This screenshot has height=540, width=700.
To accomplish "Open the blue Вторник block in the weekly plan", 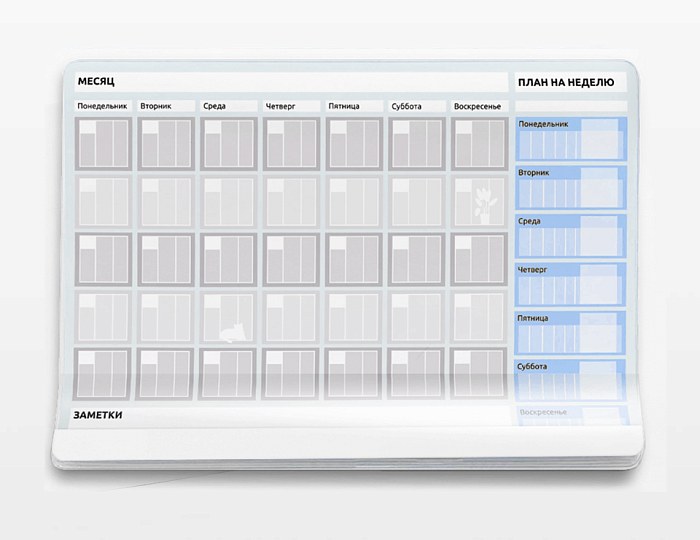I will 571,187.
